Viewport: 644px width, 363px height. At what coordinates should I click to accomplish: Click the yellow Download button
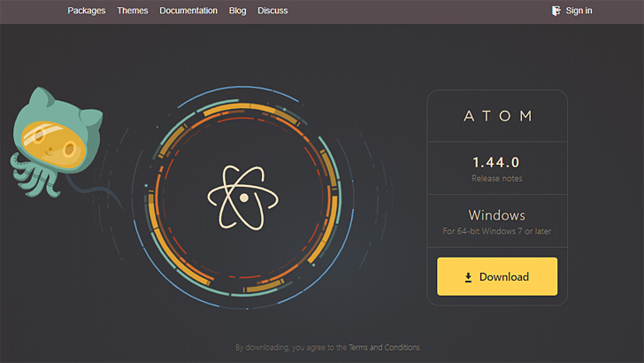(x=497, y=276)
